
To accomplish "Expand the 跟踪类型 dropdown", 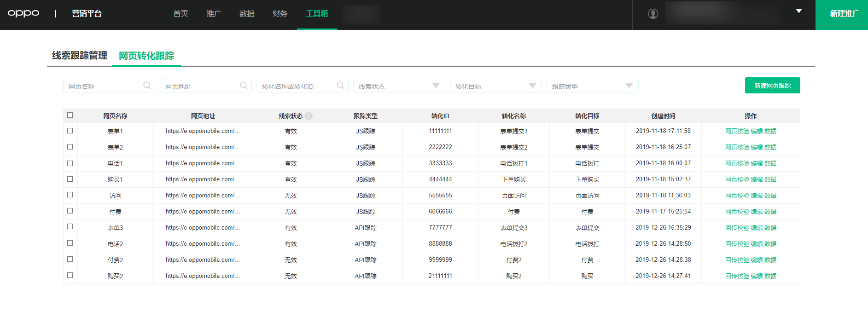I will pos(629,86).
